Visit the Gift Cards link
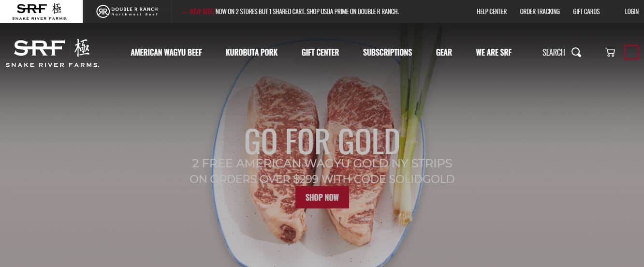The image size is (644, 267). tap(586, 12)
